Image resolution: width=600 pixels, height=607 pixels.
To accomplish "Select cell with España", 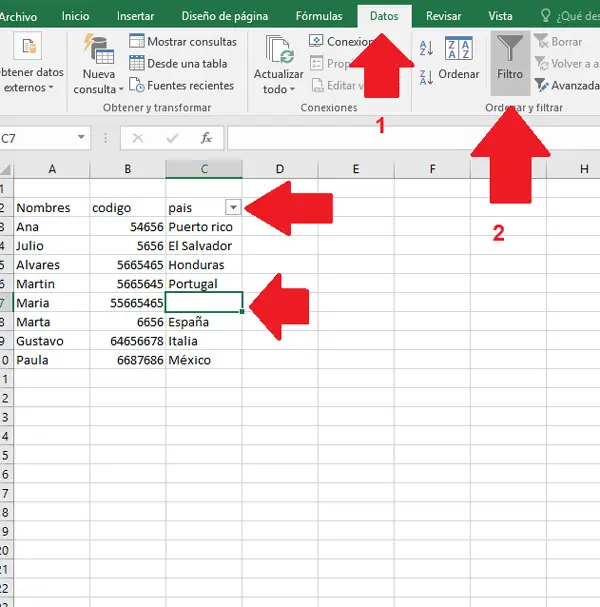I will (204, 322).
